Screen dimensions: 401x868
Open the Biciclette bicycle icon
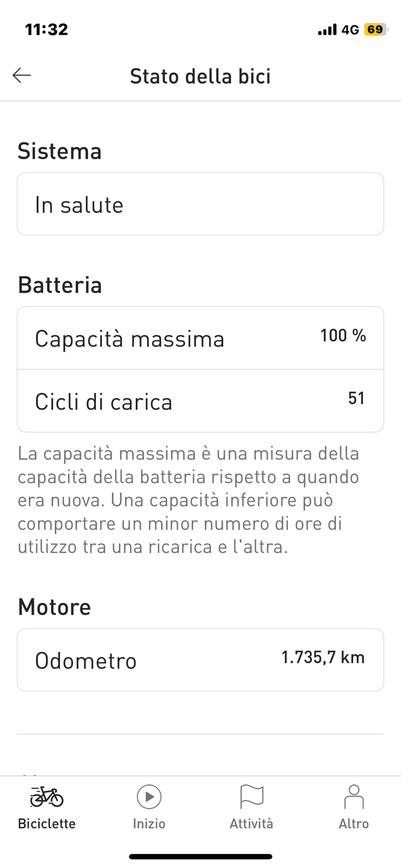coord(47,796)
